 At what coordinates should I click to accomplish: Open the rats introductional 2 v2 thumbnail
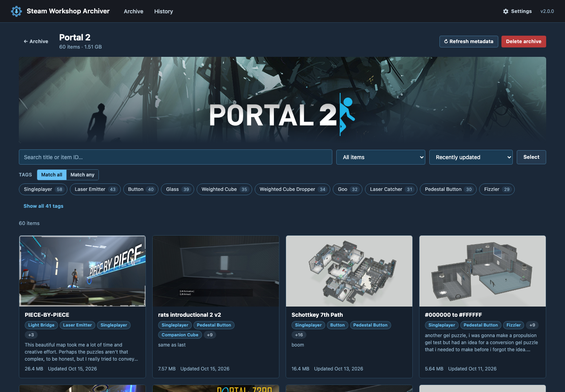pyautogui.click(x=216, y=271)
